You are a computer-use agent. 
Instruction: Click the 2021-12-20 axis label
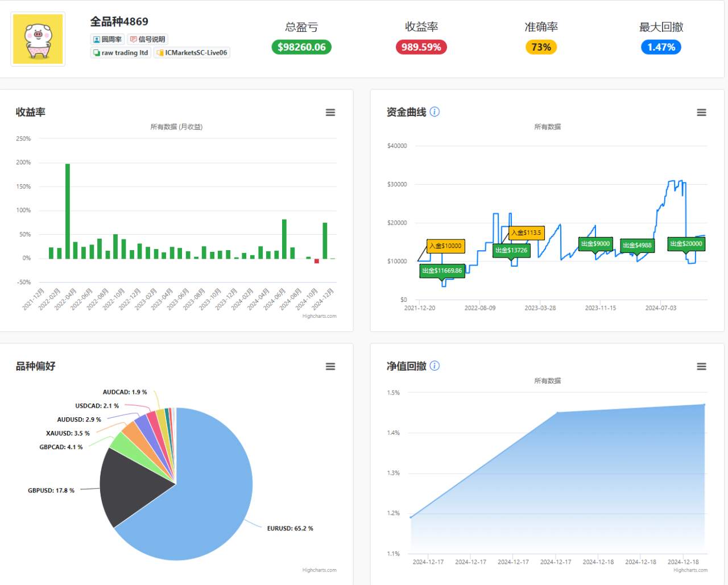(x=420, y=308)
